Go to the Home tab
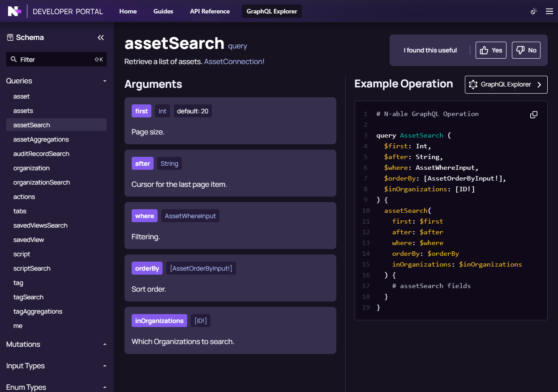The width and height of the screenshot is (558, 392). point(128,11)
